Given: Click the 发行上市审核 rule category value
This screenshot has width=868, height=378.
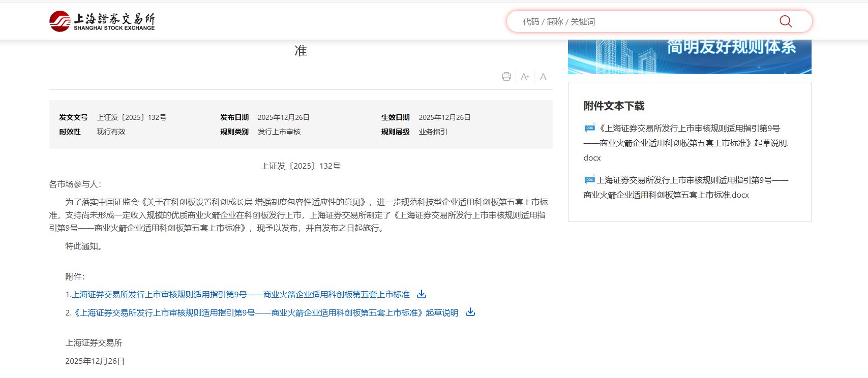Looking at the screenshot, I should pyautogui.click(x=279, y=132).
